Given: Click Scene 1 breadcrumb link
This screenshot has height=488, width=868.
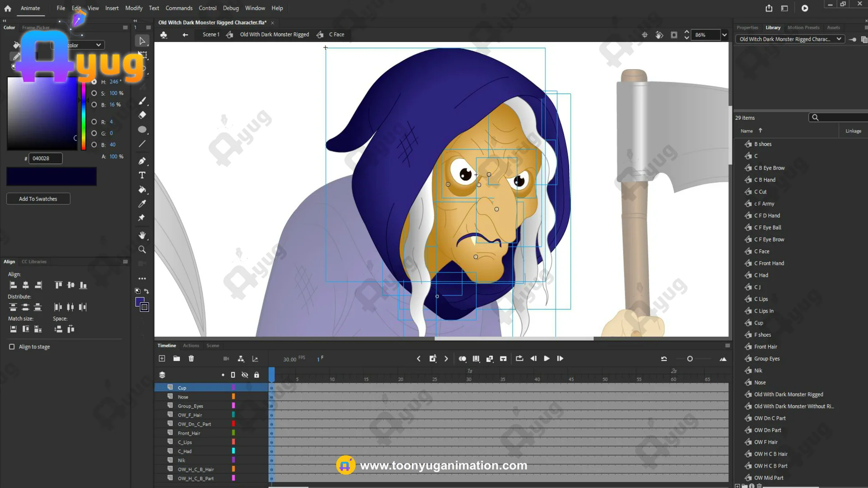Looking at the screenshot, I should [x=211, y=34].
